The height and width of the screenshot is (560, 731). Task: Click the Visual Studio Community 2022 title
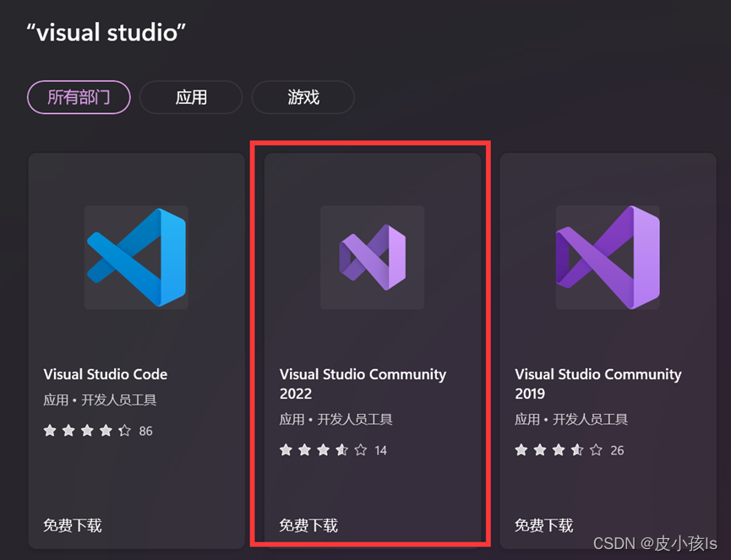pyautogui.click(x=363, y=384)
